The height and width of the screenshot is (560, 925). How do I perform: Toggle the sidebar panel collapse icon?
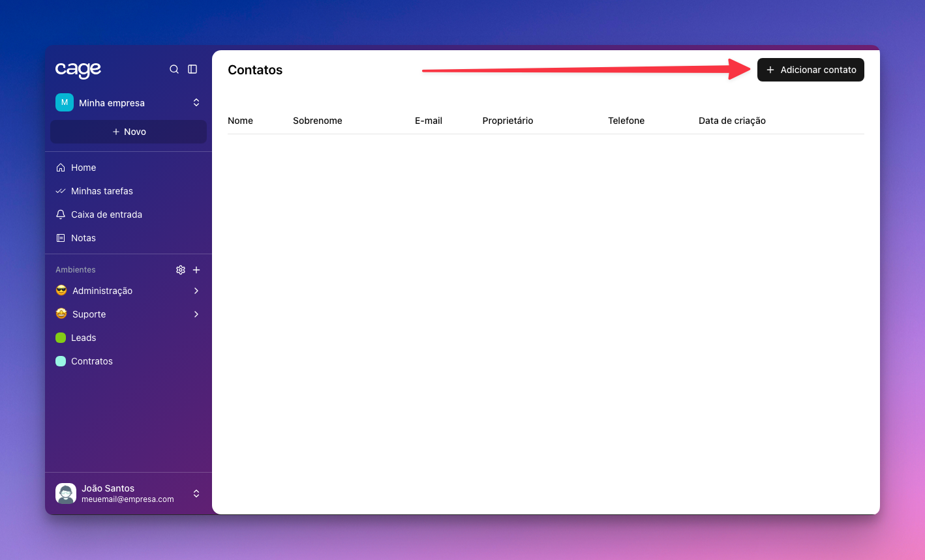(x=192, y=69)
